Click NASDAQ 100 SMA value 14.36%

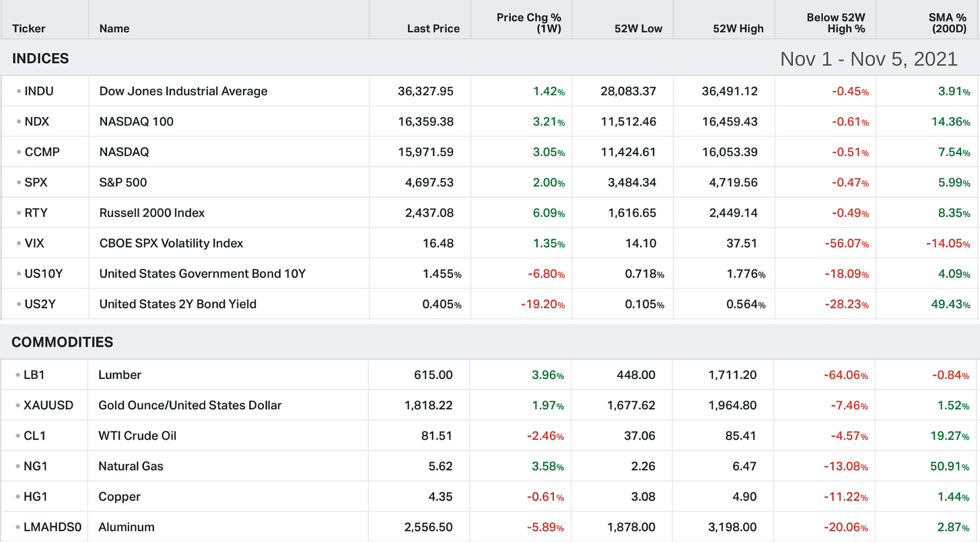[950, 121]
